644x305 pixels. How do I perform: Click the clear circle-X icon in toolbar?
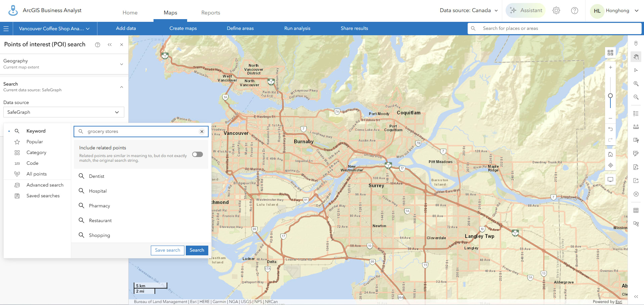click(636, 194)
